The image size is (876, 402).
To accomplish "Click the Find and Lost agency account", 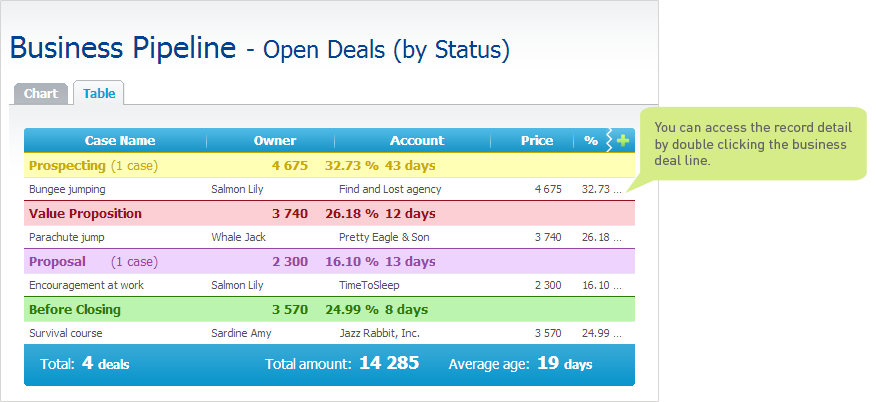I will pyautogui.click(x=390, y=189).
